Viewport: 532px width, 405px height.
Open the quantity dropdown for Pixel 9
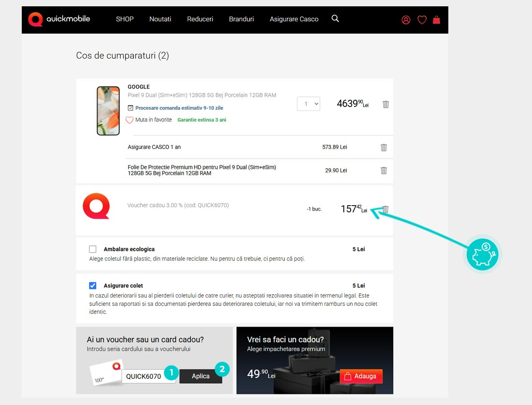coord(309,104)
